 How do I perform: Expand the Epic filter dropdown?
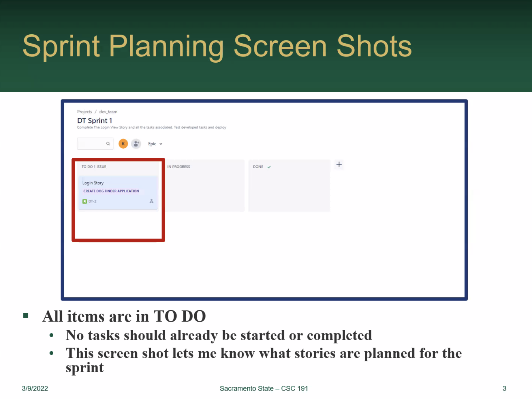tap(155, 144)
